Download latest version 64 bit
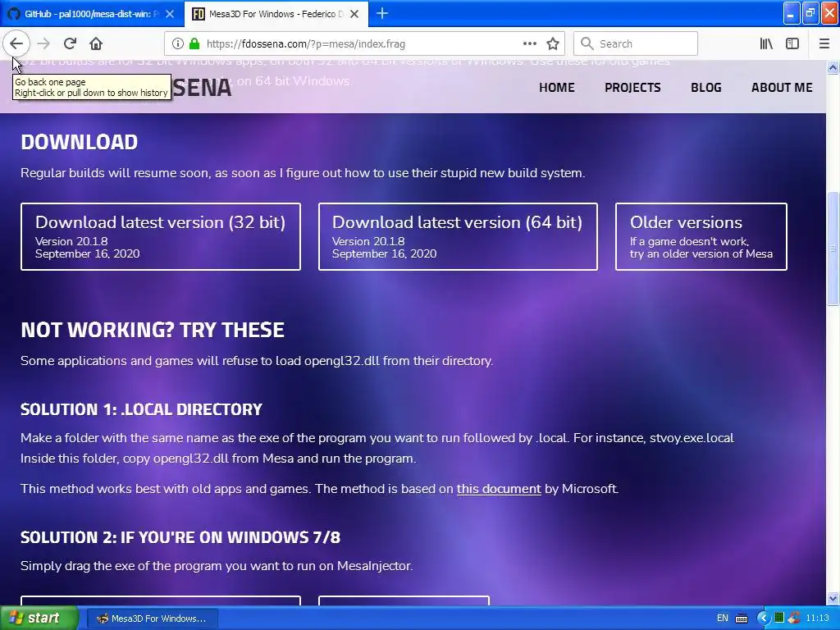This screenshot has width=840, height=630. click(x=458, y=236)
